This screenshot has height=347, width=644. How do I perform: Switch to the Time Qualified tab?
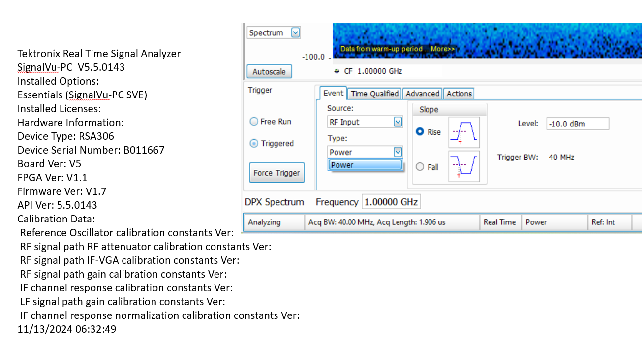point(374,94)
